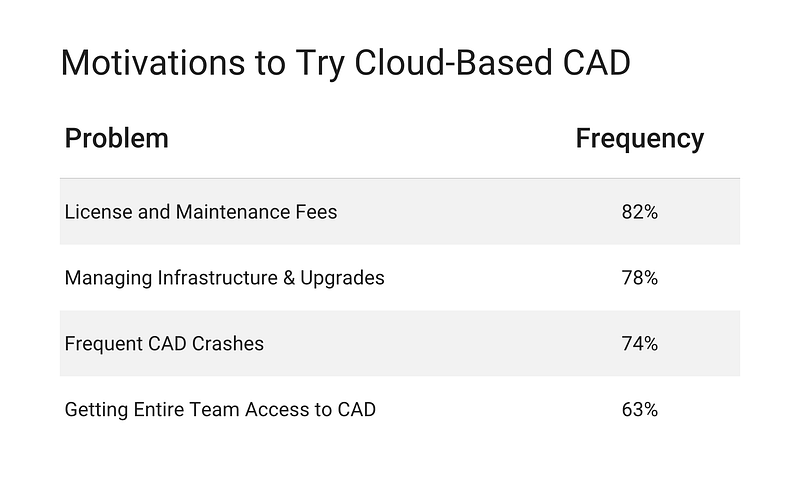
Task: Click Getting Entire Team Access to CAD
Action: [x=220, y=410]
